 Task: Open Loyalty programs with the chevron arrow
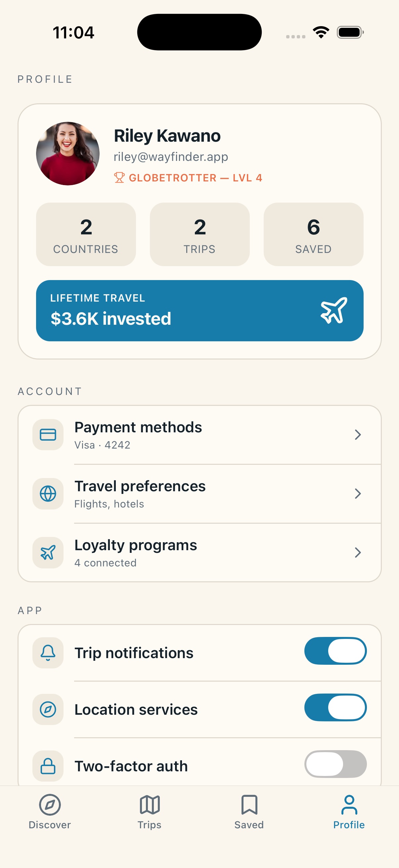[358, 553]
